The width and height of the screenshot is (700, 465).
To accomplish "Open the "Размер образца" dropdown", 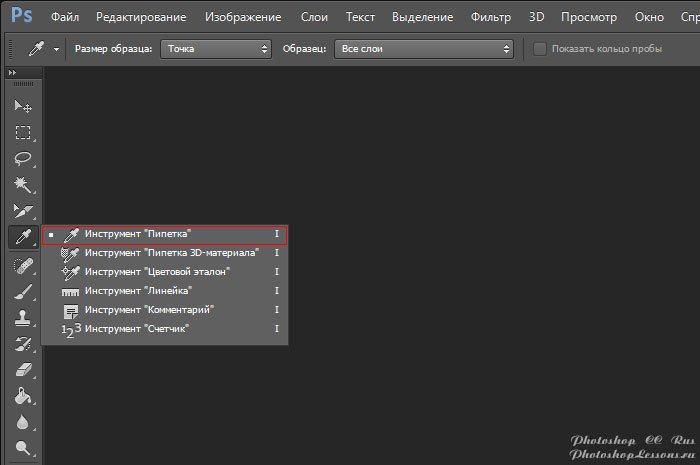I will [x=216, y=48].
